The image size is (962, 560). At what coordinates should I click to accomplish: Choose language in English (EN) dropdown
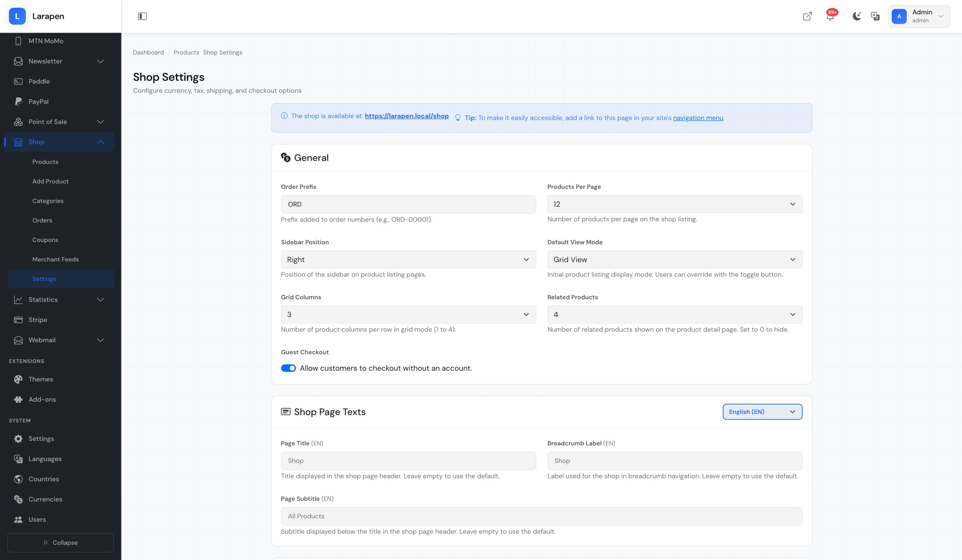click(762, 412)
